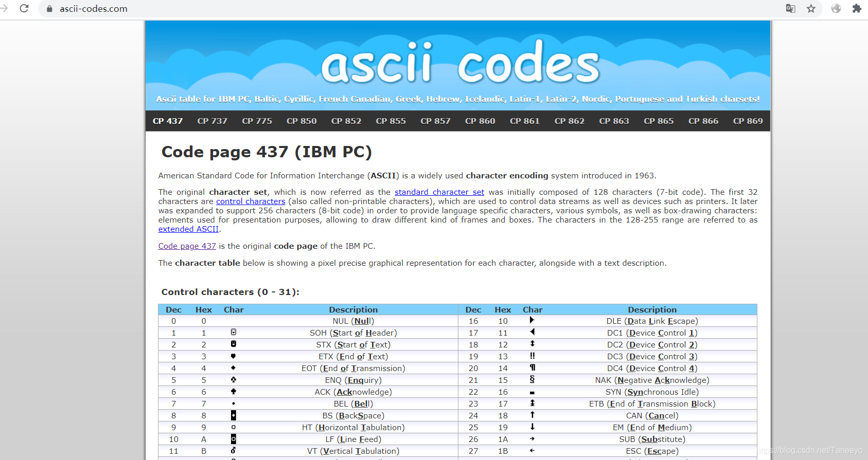This screenshot has width=868, height=460.
Task: Click the right triangle character for DLE
Action: point(532,320)
